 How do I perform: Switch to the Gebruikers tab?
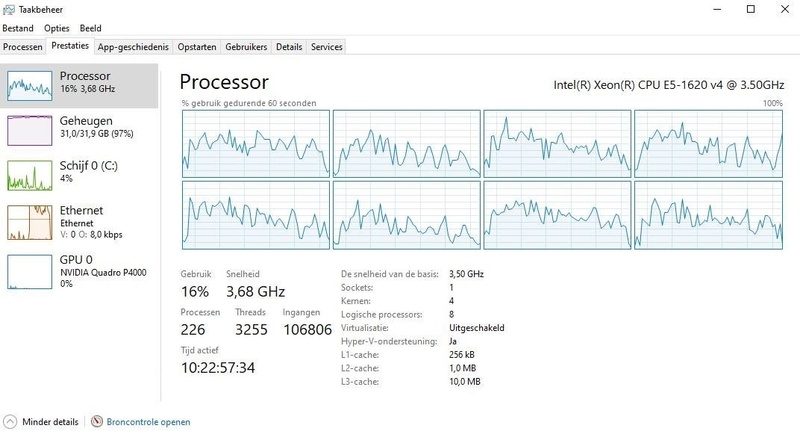point(246,46)
